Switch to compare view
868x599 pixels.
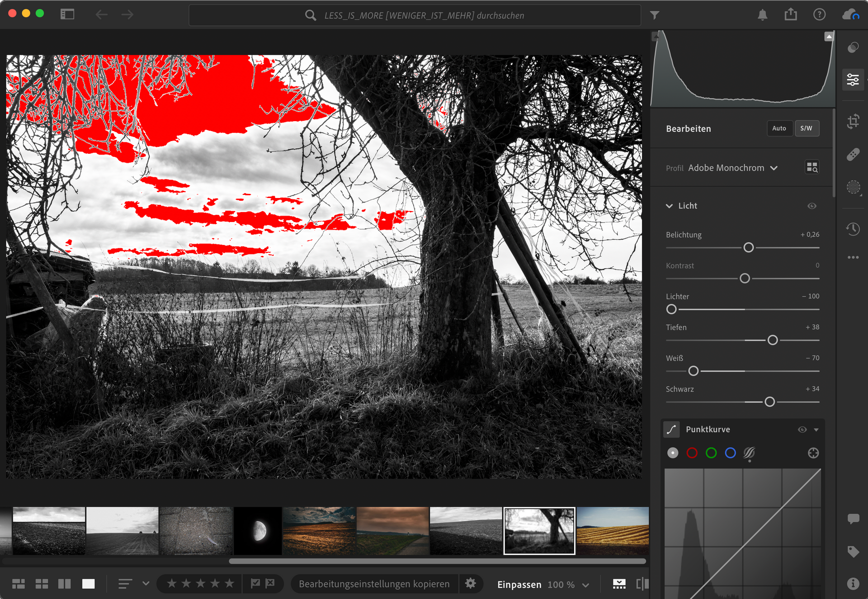pyautogui.click(x=65, y=584)
